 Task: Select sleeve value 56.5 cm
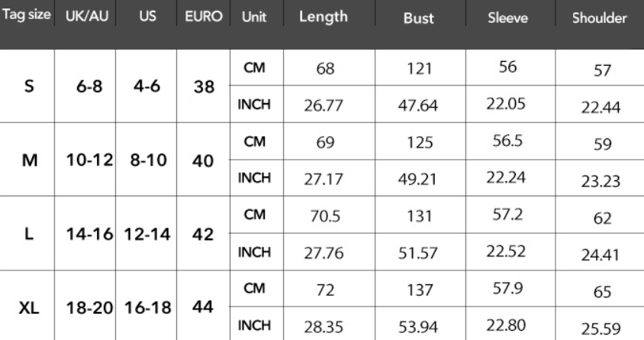[x=507, y=141]
